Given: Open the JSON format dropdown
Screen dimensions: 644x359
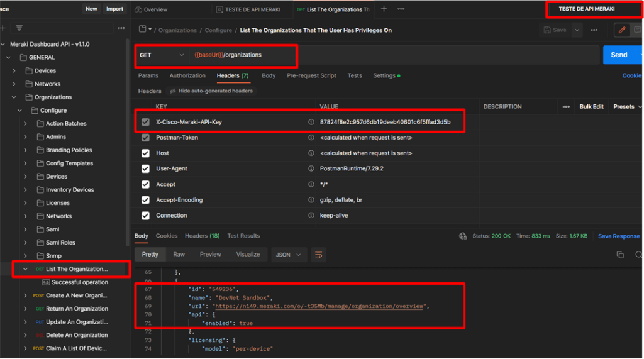Looking at the screenshot, I should (x=289, y=255).
